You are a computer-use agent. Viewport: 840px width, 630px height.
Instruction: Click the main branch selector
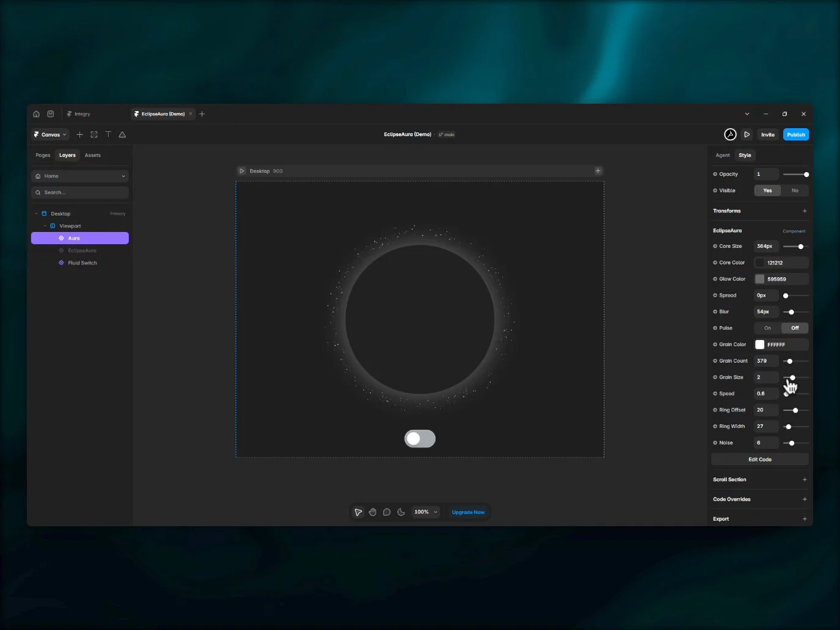(447, 134)
